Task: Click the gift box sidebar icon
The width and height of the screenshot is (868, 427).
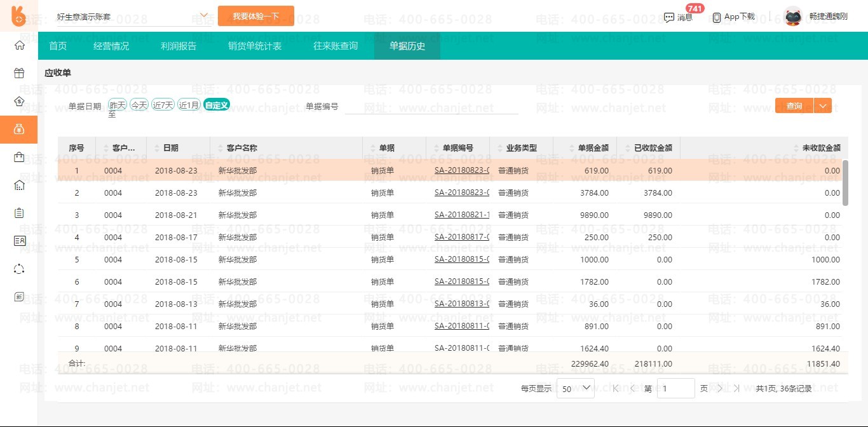Action: click(19, 73)
